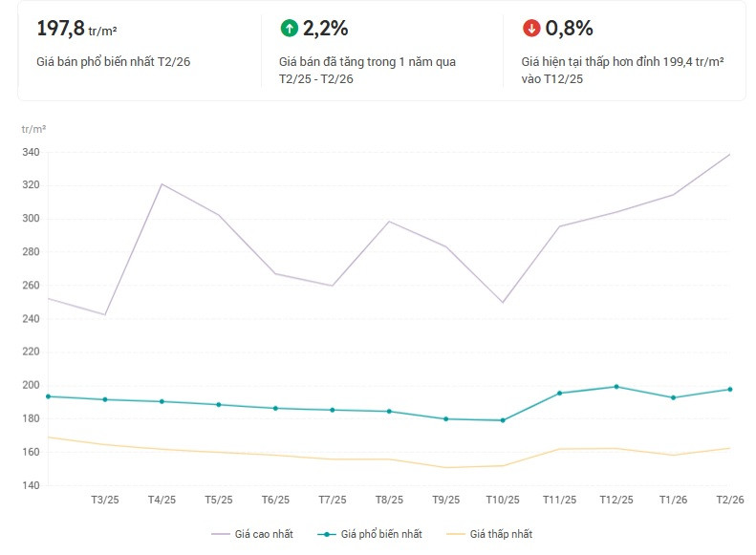The height and width of the screenshot is (555, 756).
Task: Click the T11/25 popular price point
Action: [x=560, y=394]
